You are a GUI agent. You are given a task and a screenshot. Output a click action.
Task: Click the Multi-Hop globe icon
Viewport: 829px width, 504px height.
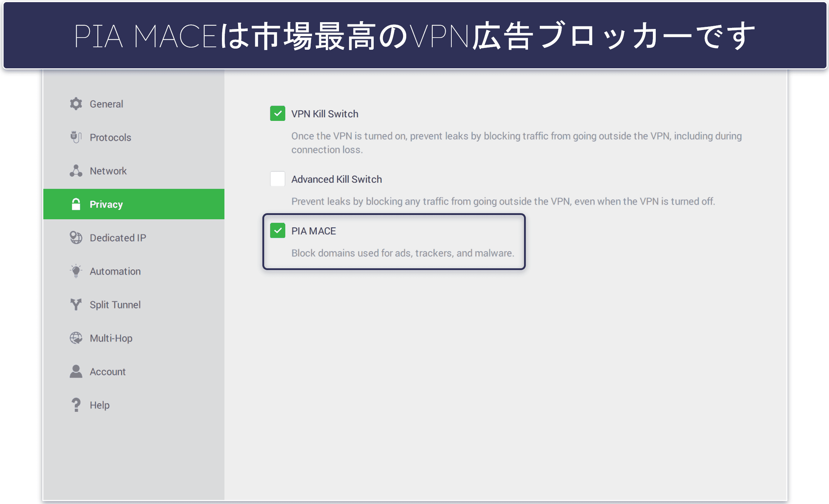tap(76, 338)
